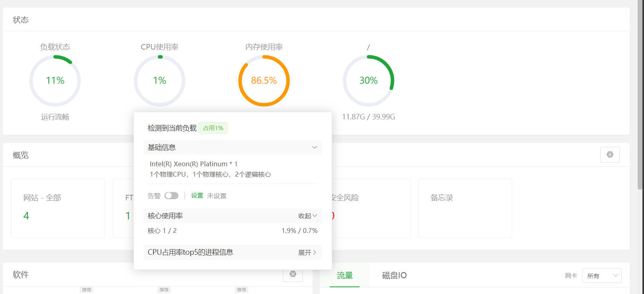This screenshot has height=294, width=644.
Task: Click the 占用1% load badge
Action: click(x=213, y=128)
